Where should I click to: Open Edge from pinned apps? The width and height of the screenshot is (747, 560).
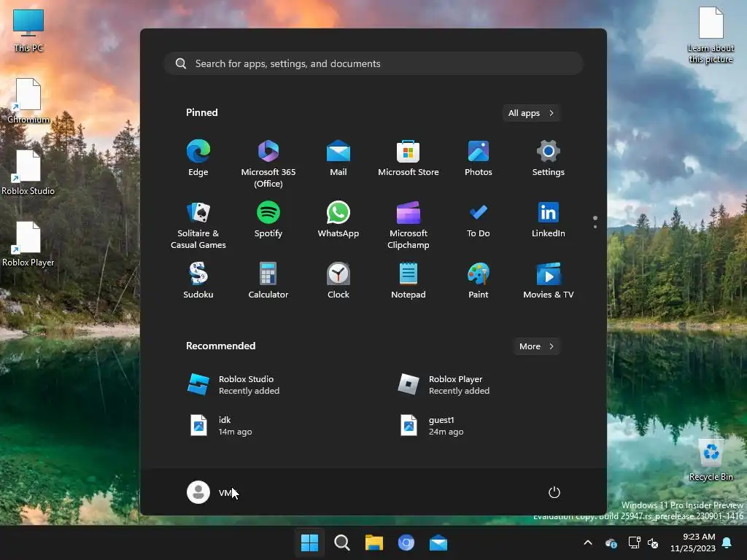[198, 158]
